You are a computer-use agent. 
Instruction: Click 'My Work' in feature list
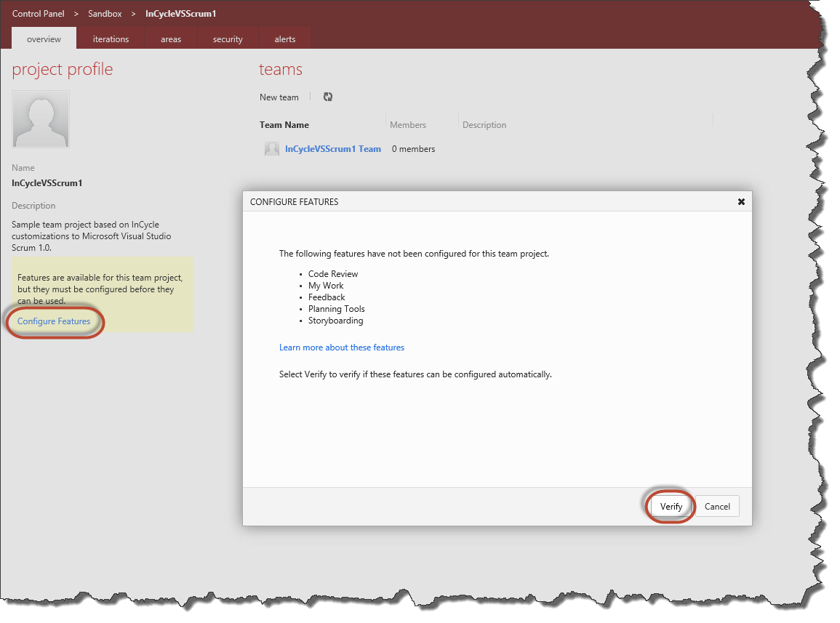(x=326, y=286)
